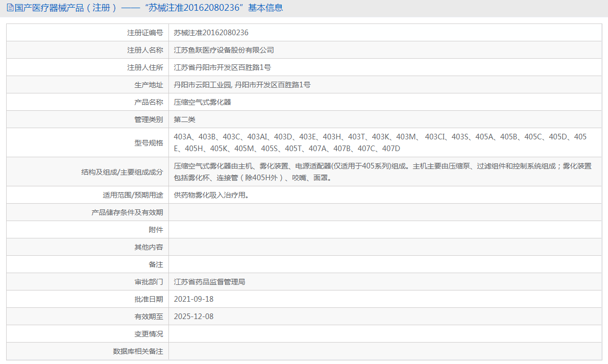Screen dimensions: 608x364
Task: Select the value 第二类
Action: coord(185,120)
